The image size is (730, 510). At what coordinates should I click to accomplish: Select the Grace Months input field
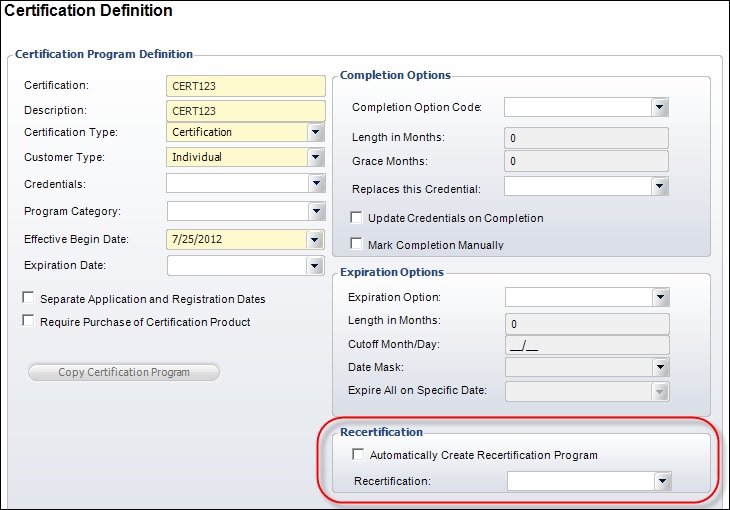click(x=586, y=161)
